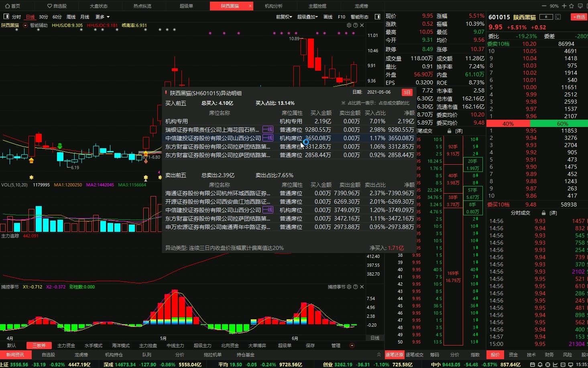Open the 持仓基金 bottom tab

click(246, 355)
